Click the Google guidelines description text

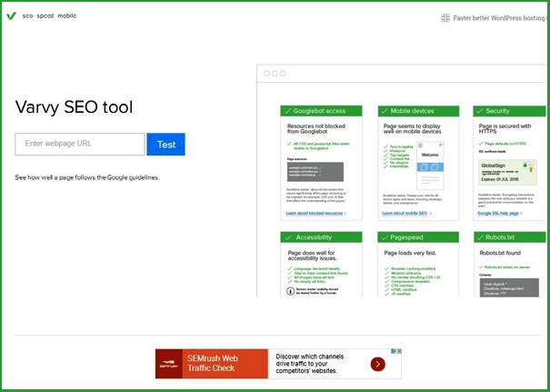[x=87, y=177]
